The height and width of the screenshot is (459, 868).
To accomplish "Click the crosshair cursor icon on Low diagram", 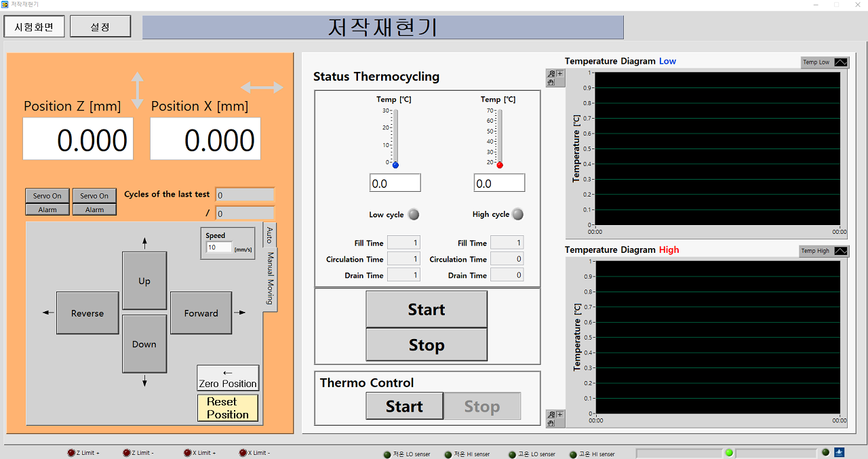I will pyautogui.click(x=560, y=74).
